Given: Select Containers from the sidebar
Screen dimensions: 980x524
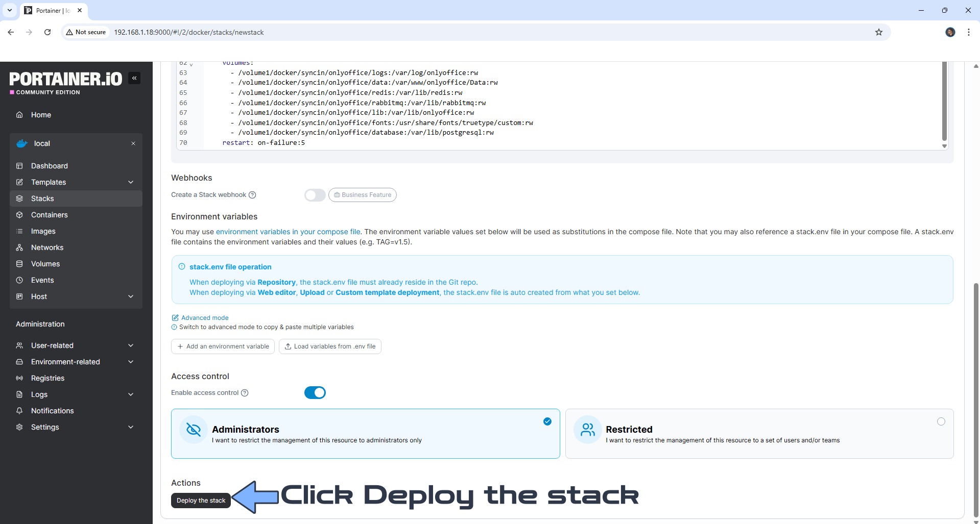Looking at the screenshot, I should (x=49, y=214).
